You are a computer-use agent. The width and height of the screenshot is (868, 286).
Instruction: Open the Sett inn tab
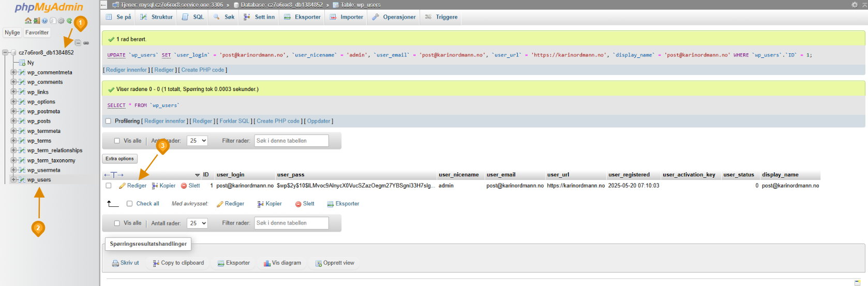point(259,17)
